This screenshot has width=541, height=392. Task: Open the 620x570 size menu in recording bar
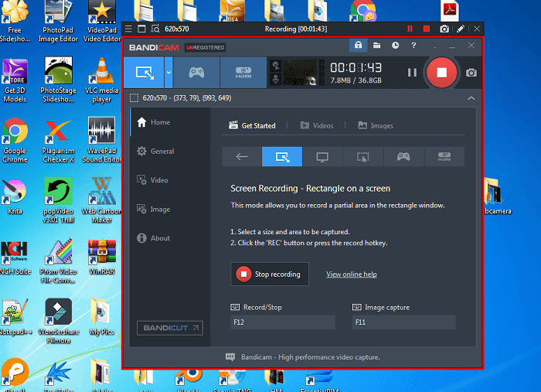pyautogui.click(x=177, y=29)
